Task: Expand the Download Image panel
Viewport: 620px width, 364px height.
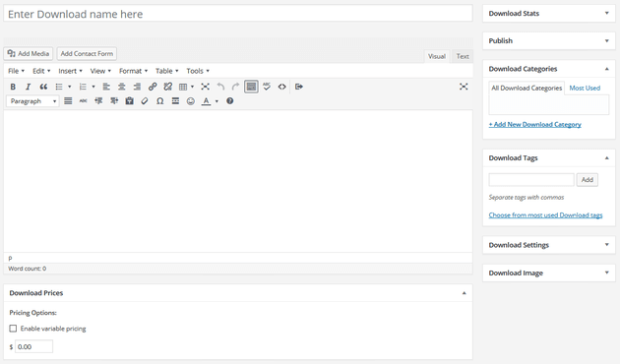Action: point(607,273)
